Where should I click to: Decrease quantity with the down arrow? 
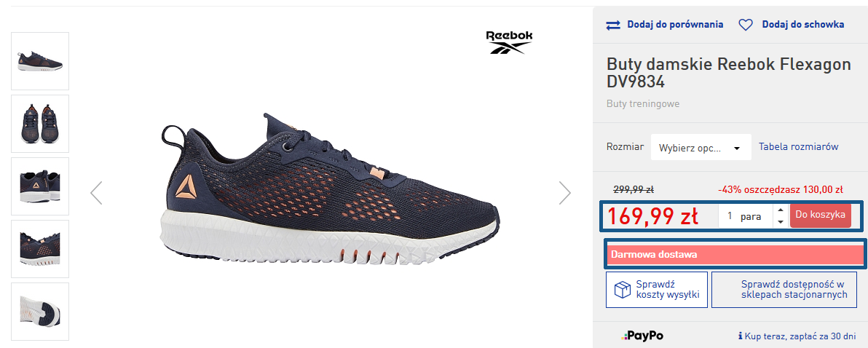click(781, 222)
